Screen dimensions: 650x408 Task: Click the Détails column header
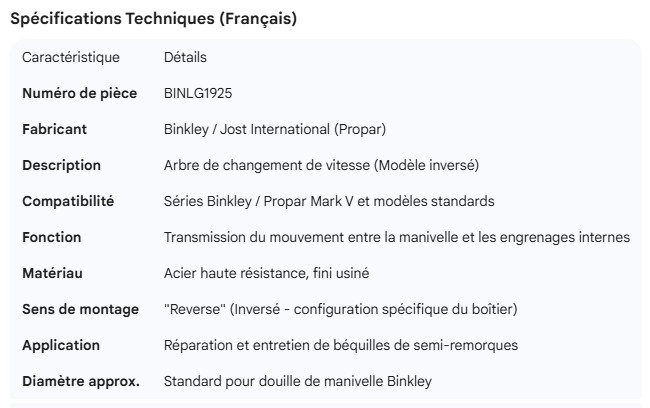185,58
